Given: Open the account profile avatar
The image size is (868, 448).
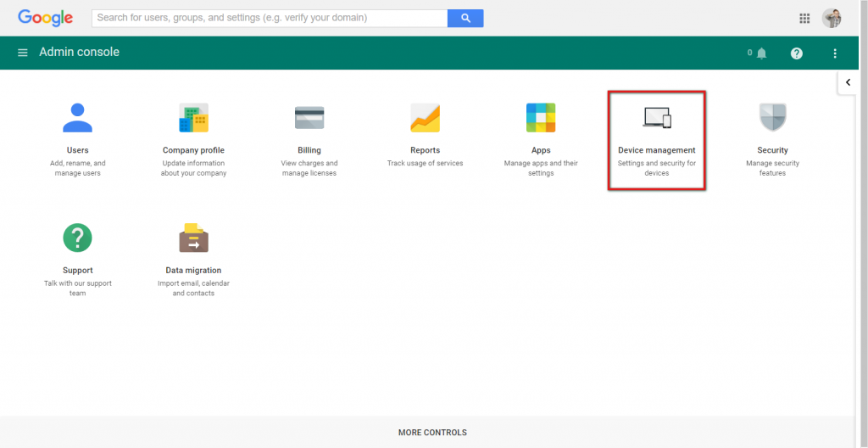Looking at the screenshot, I should pyautogui.click(x=832, y=19).
